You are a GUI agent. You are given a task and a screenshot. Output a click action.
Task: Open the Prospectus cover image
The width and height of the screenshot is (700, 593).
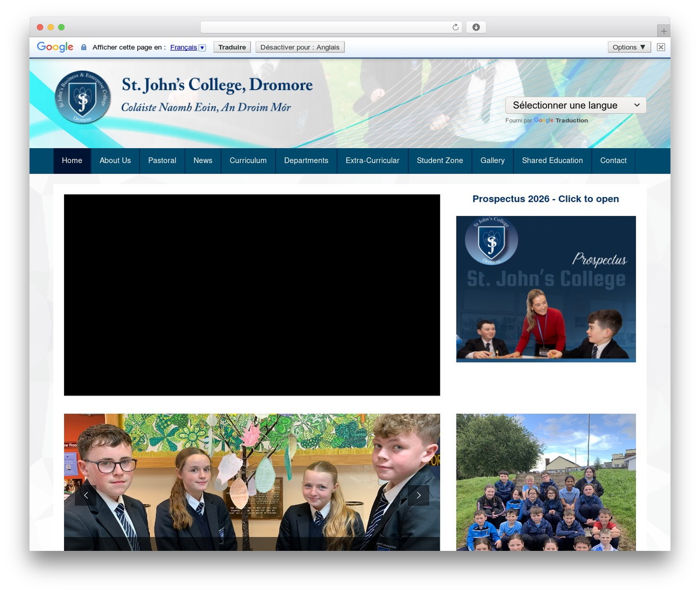point(546,289)
